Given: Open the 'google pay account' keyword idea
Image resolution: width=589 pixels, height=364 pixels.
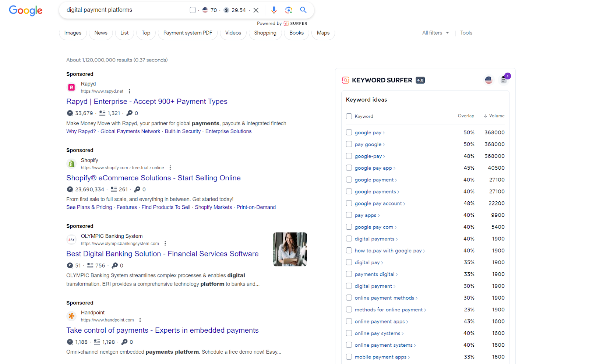Looking at the screenshot, I should point(380,203).
